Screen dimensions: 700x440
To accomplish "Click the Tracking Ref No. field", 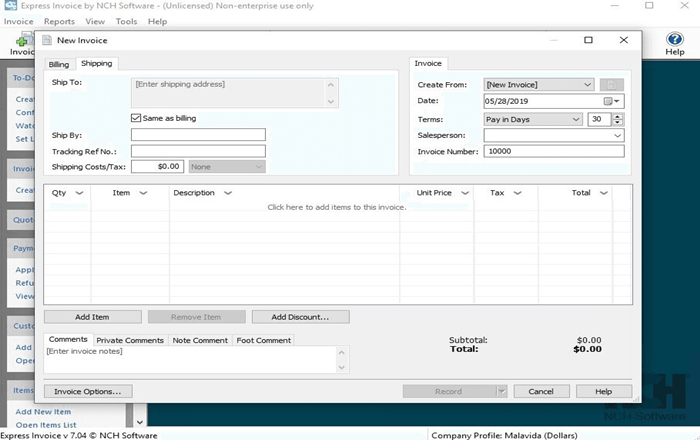I will tap(198, 151).
